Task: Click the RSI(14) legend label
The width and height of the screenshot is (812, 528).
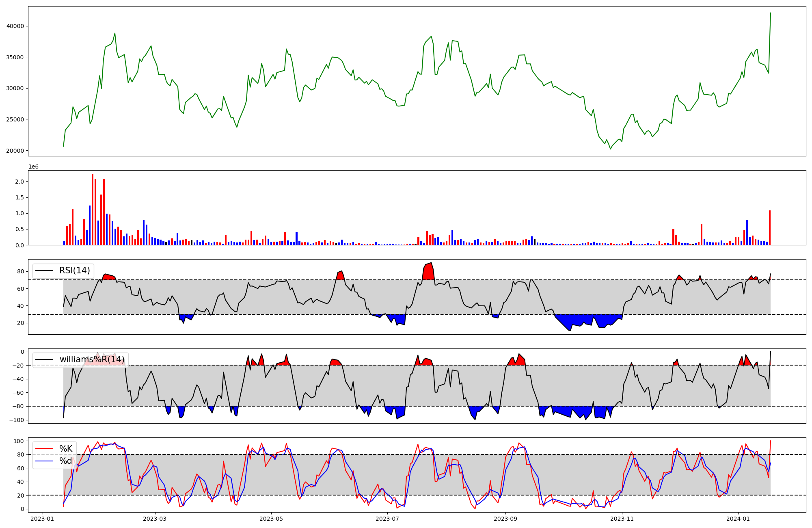Action: 75,270
